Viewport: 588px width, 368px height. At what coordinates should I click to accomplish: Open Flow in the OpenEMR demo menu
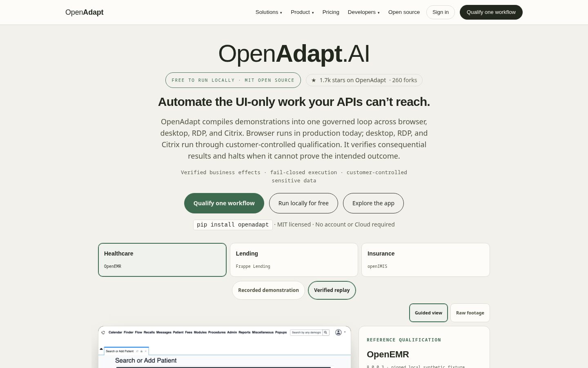coord(138,332)
